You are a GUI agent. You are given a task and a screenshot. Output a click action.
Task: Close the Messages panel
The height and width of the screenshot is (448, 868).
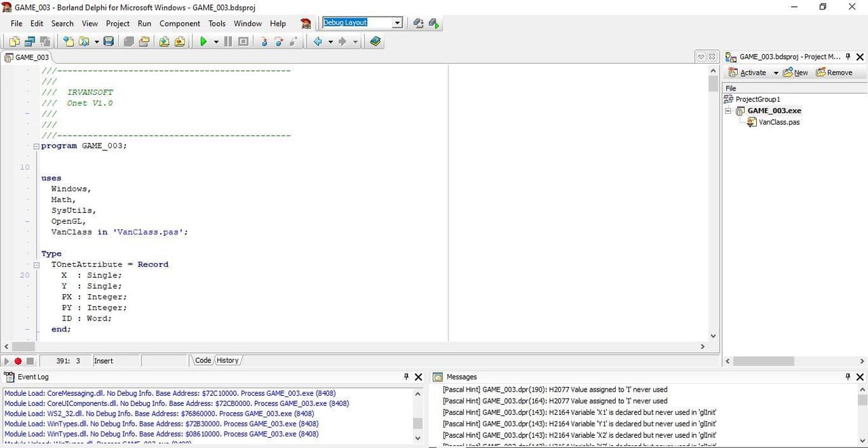coord(860,377)
